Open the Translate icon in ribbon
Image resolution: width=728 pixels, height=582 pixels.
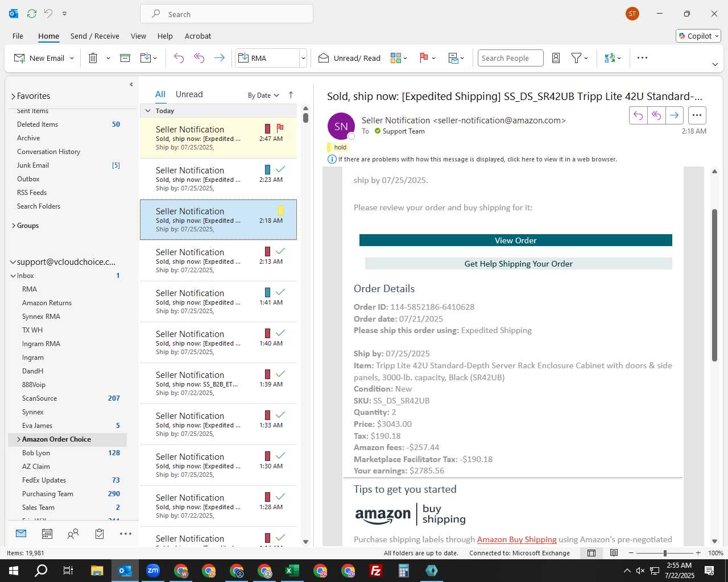pos(610,58)
